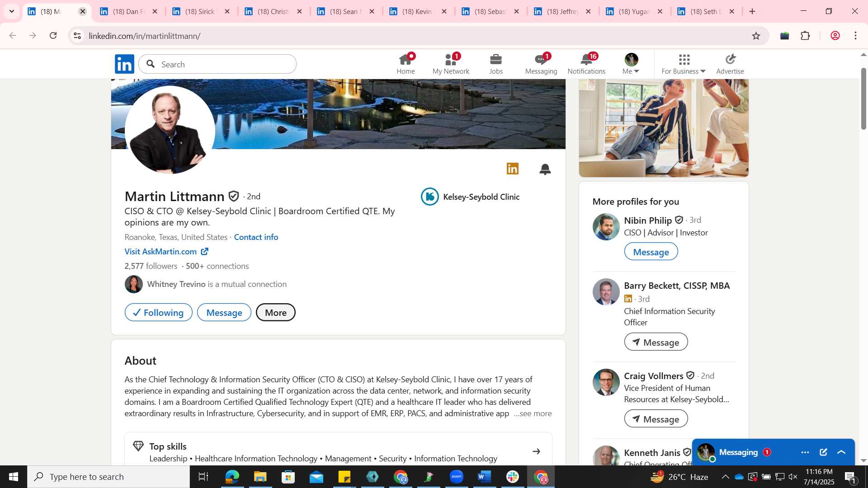The height and width of the screenshot is (488, 868).
Task: Click the Kelsey-Seybold Clinic logo
Action: pos(429,197)
